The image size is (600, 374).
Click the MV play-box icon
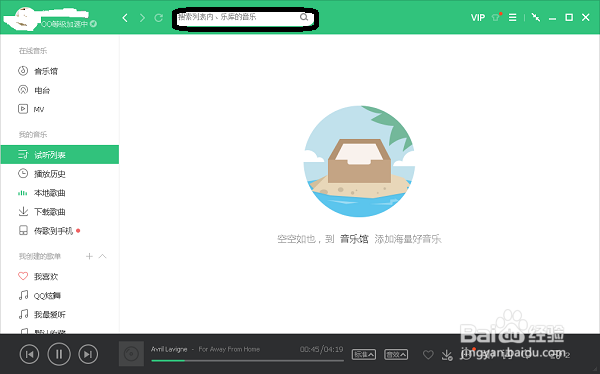23,109
